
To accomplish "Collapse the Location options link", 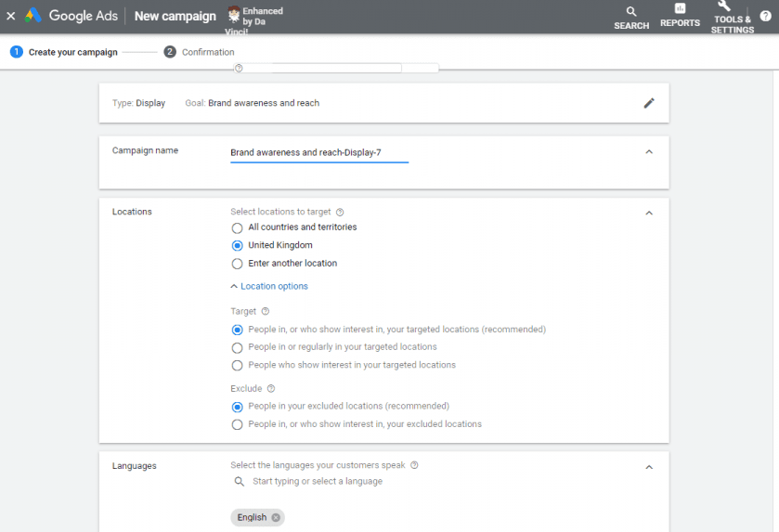I will click(x=269, y=287).
